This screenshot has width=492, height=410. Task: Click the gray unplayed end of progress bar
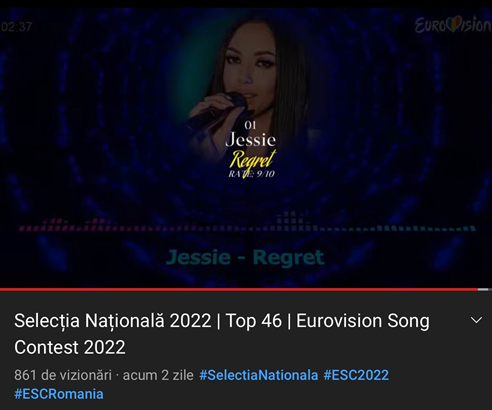coord(484,289)
